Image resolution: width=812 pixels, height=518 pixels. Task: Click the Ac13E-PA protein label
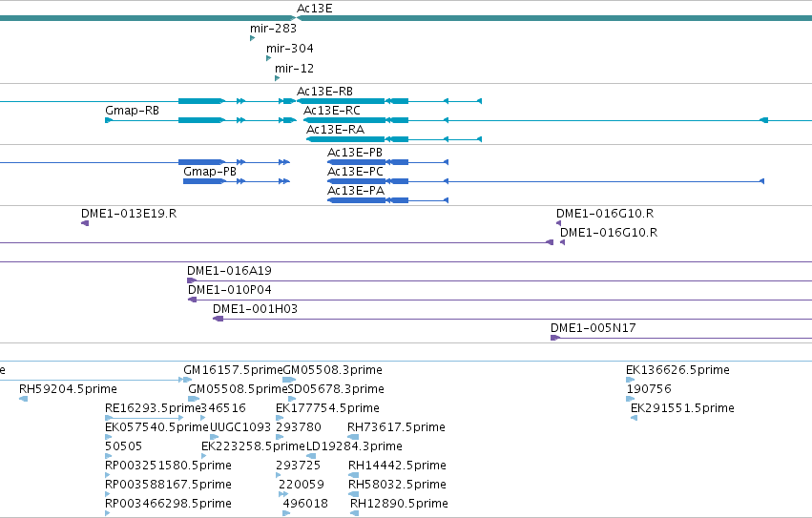[x=356, y=191]
